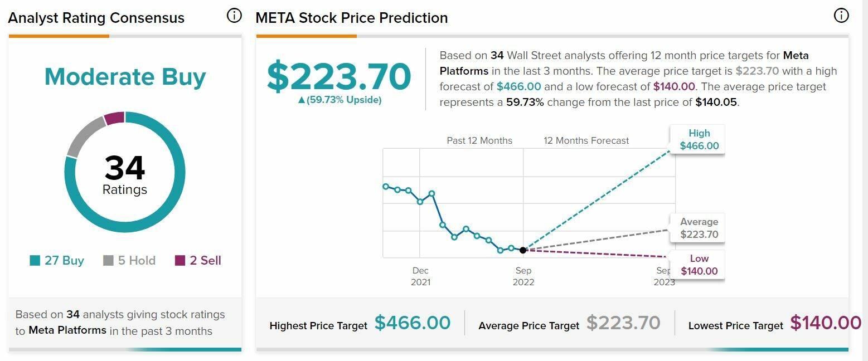This screenshot has height=361, width=868.
Task: Click info icon beside META Stock Price Prediction
Action: [841, 16]
